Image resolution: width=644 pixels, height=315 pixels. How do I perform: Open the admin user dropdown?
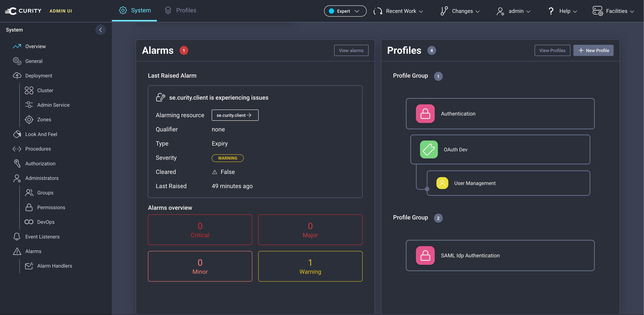tap(514, 11)
